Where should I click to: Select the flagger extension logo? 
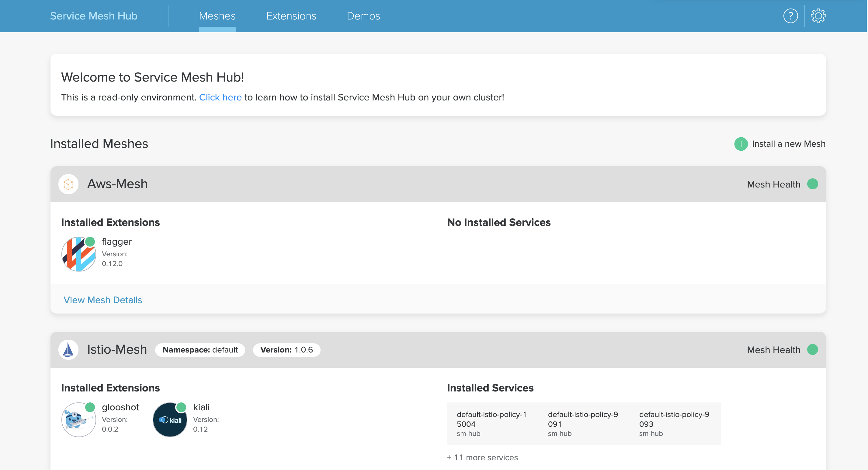tap(78, 254)
